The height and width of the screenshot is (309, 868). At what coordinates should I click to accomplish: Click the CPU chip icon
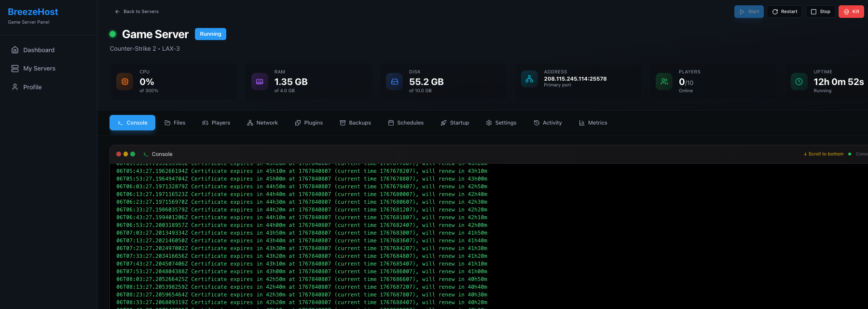(x=124, y=82)
